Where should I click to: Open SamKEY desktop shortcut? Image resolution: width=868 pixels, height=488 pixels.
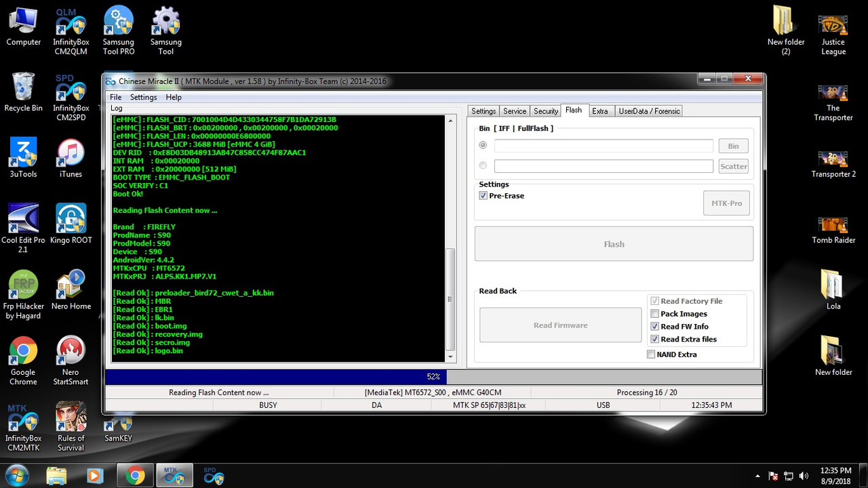[x=119, y=429]
